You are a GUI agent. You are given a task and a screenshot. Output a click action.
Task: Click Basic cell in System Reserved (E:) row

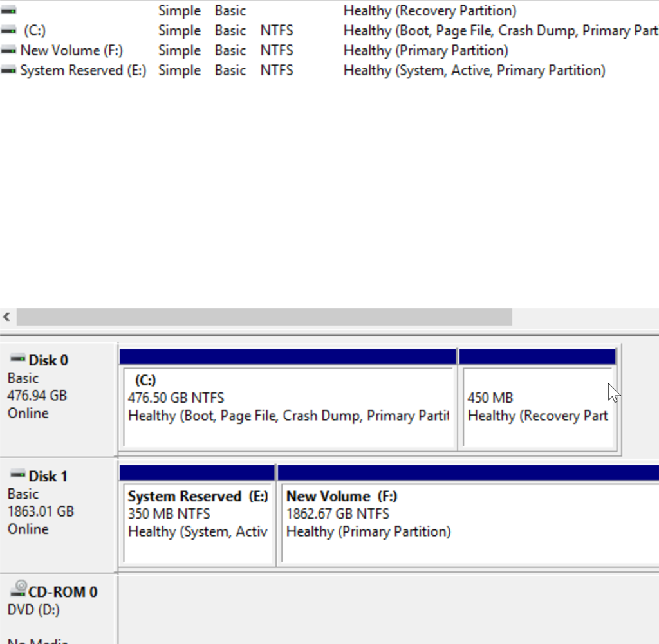coord(230,70)
